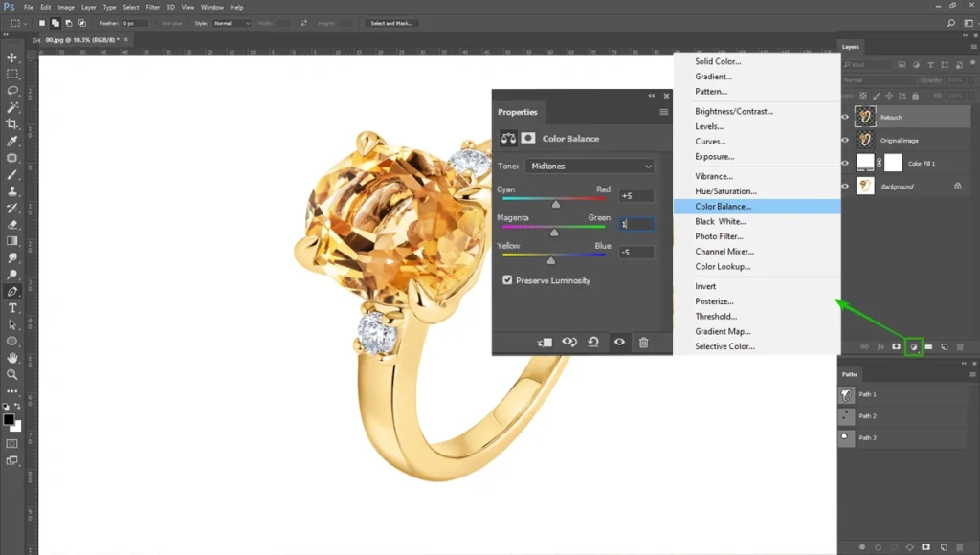Open the Properties panel options menu
Viewport: 980px width, 555px height.
click(664, 112)
